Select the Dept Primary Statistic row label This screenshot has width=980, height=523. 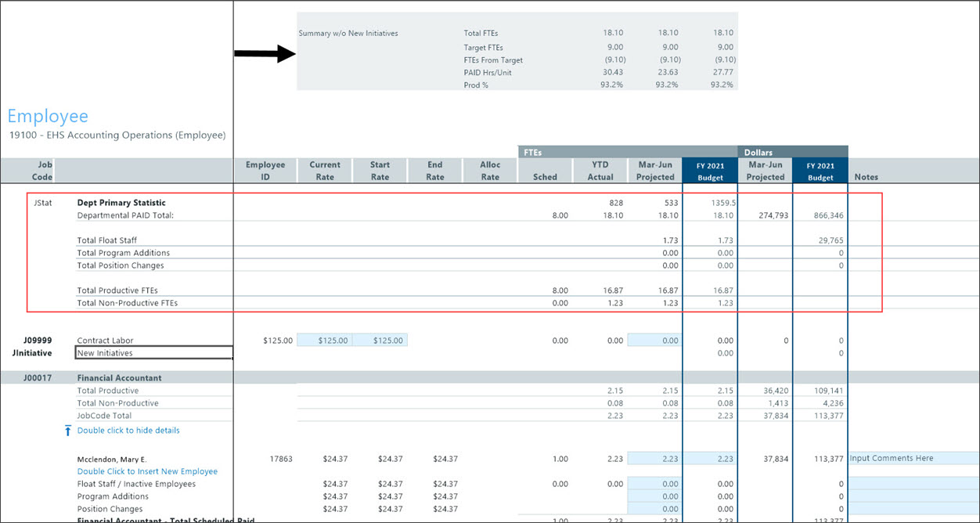(121, 203)
